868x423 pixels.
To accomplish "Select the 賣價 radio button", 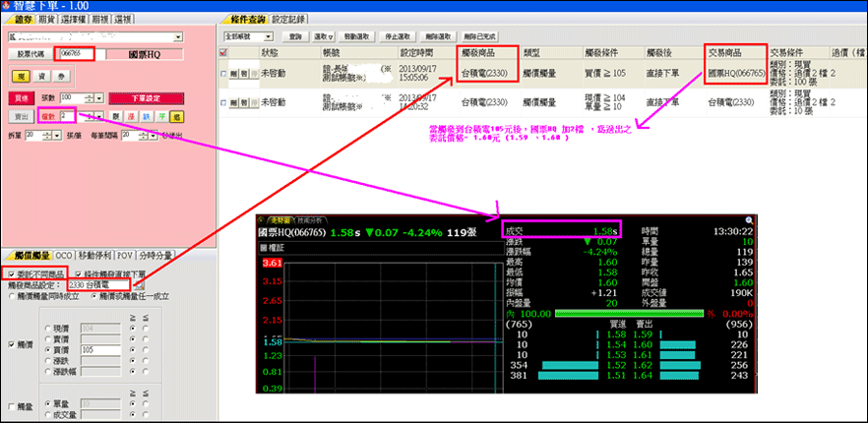I will pyautogui.click(x=47, y=338).
